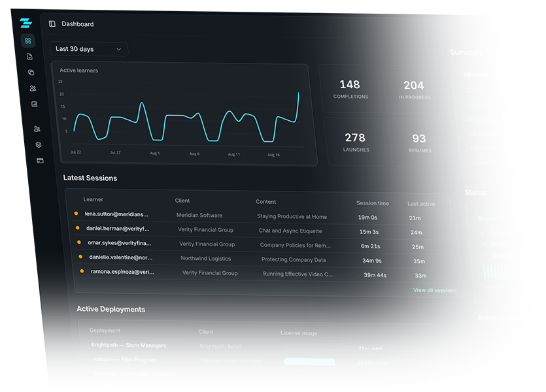546x392 pixels.
Task: Open the stacked copies icon in sidebar
Action: click(x=31, y=73)
